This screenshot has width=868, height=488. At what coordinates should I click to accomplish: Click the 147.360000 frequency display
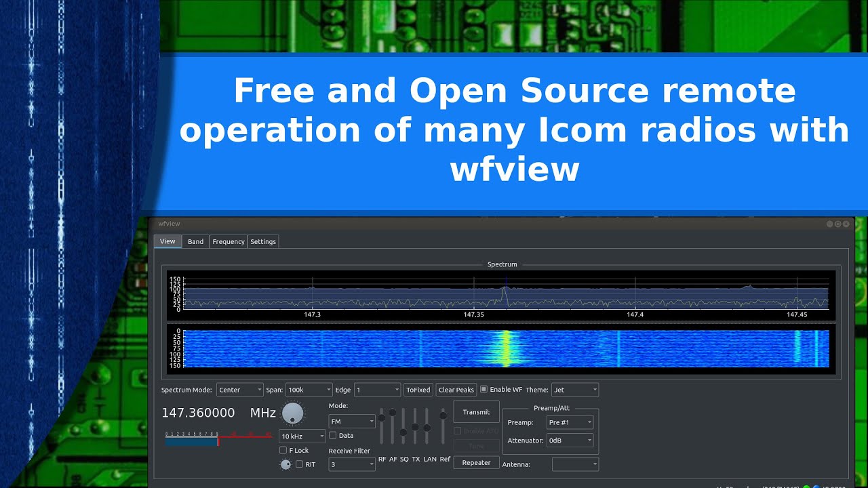198,413
